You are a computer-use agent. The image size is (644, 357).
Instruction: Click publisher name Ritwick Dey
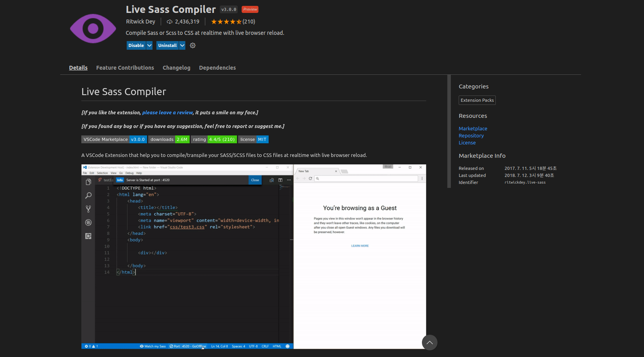(140, 22)
